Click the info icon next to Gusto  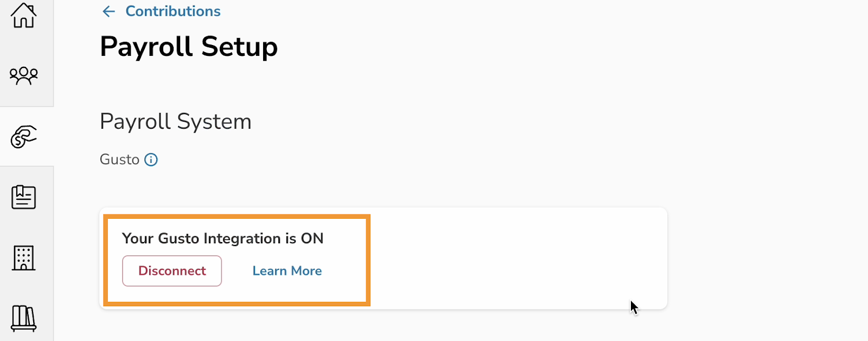coord(151,160)
